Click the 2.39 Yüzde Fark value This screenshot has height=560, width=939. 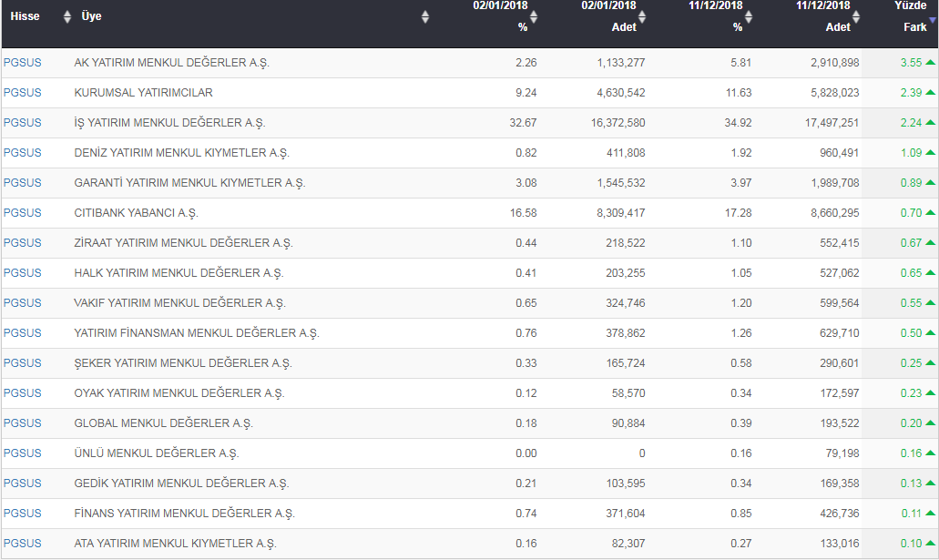click(x=911, y=93)
